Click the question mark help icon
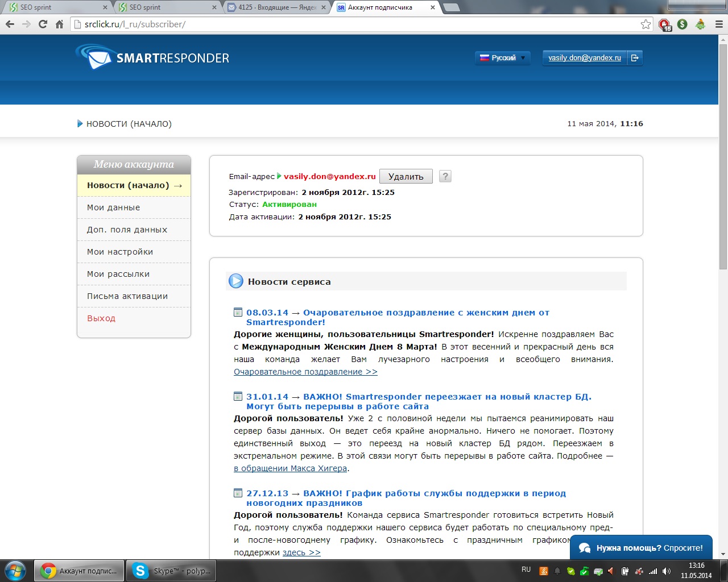Viewport: 728px width, 582px height. click(445, 176)
